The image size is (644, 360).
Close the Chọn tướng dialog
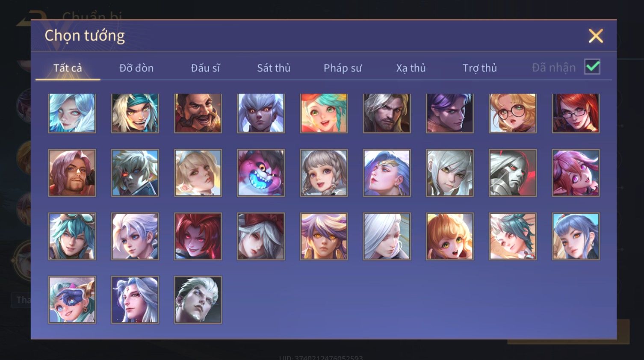click(x=596, y=36)
